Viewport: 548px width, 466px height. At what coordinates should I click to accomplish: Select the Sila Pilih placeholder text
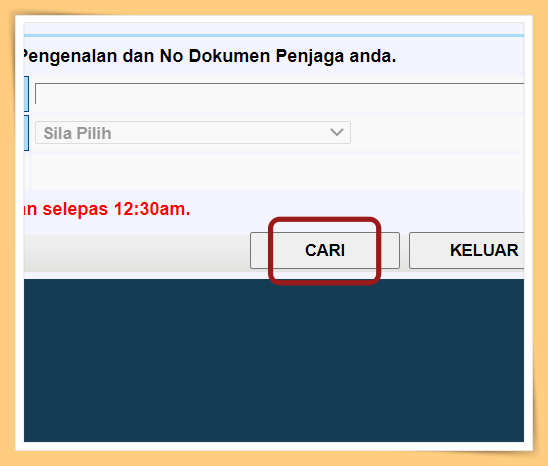point(77,133)
